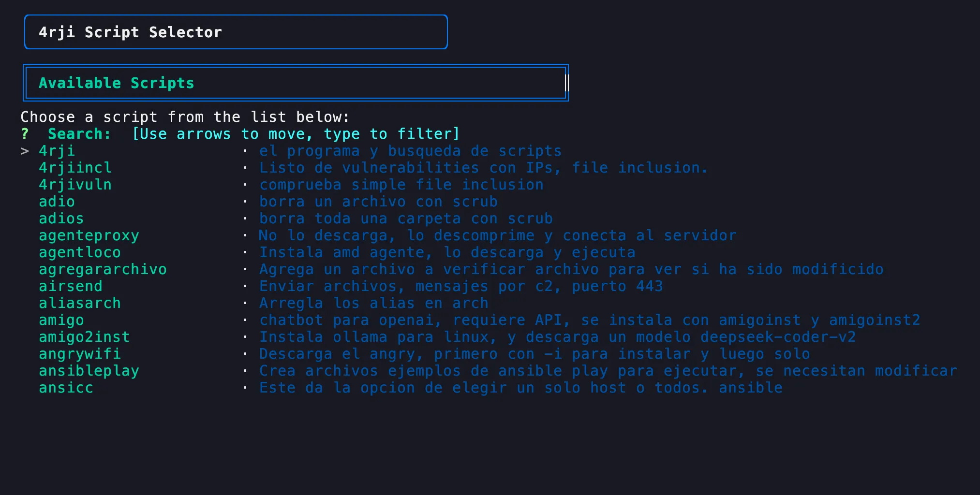Select the ansicc host chooser script

coord(66,387)
